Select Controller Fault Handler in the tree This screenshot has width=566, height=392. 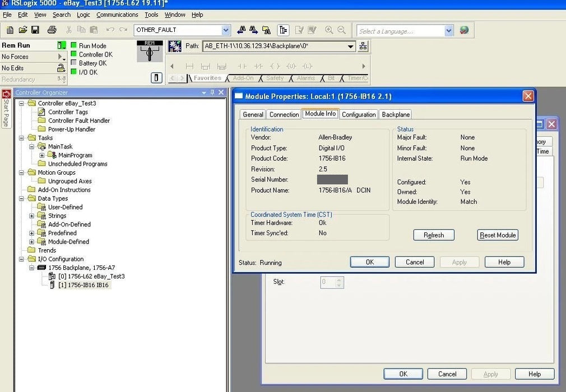click(x=78, y=121)
